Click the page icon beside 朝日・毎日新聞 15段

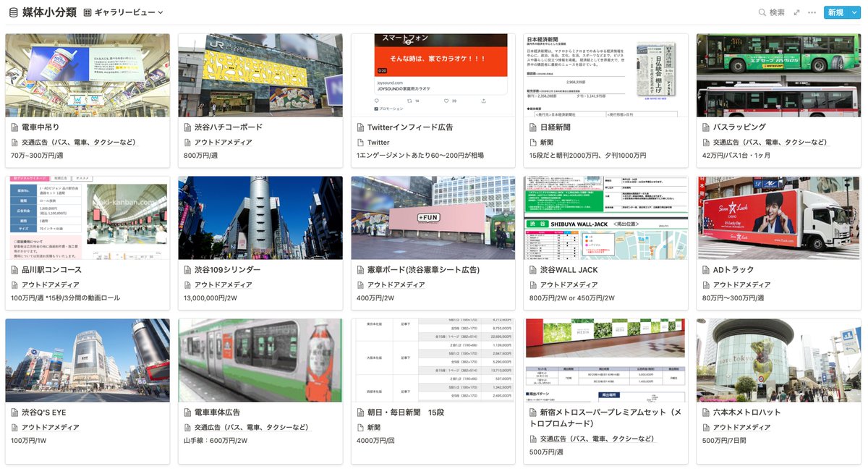point(361,413)
